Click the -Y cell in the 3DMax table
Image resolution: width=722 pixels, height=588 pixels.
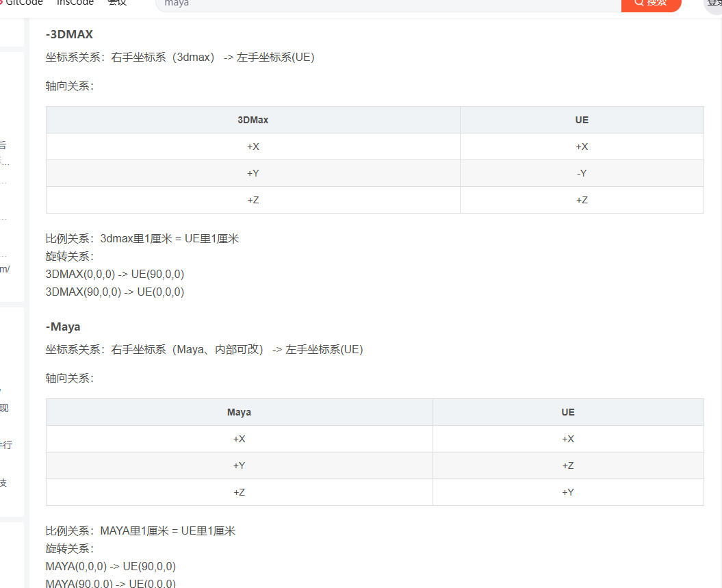(581, 173)
